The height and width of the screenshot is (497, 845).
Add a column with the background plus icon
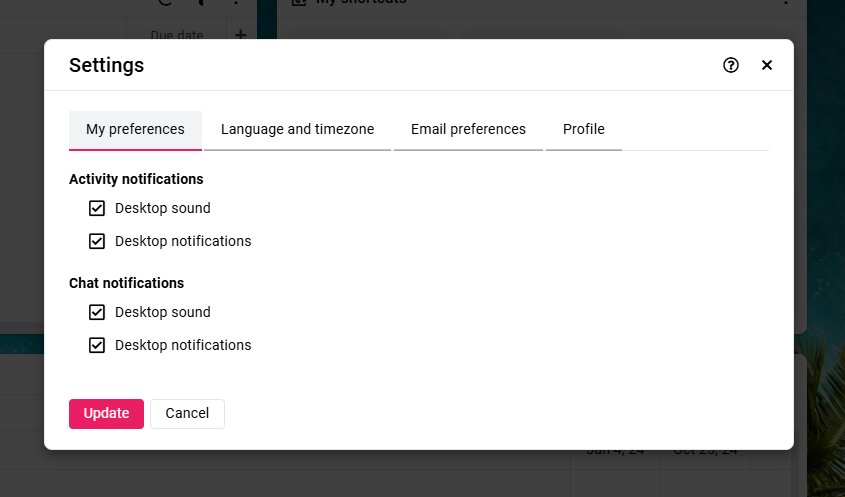tap(240, 35)
